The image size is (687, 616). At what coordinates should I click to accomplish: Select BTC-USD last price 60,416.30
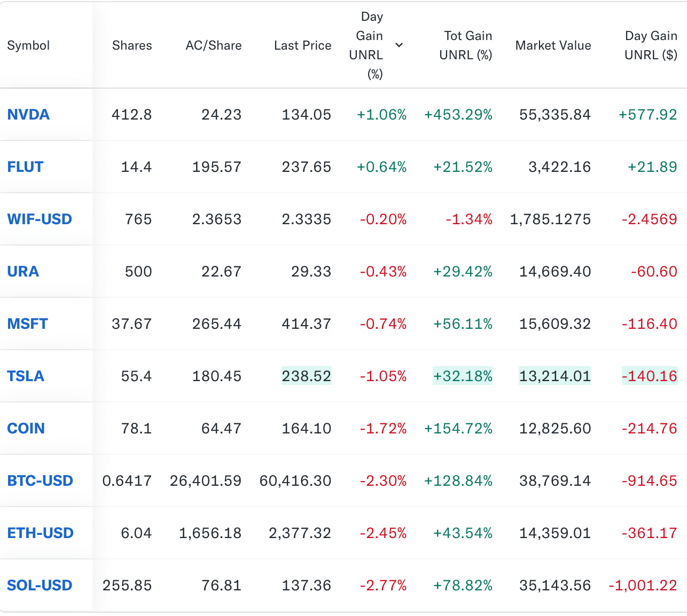click(x=295, y=481)
